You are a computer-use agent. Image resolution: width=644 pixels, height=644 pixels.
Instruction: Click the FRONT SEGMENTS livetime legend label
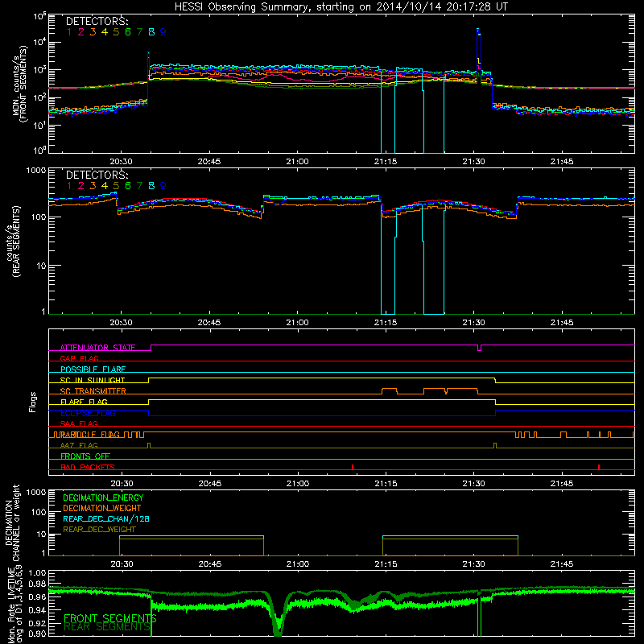click(110, 618)
